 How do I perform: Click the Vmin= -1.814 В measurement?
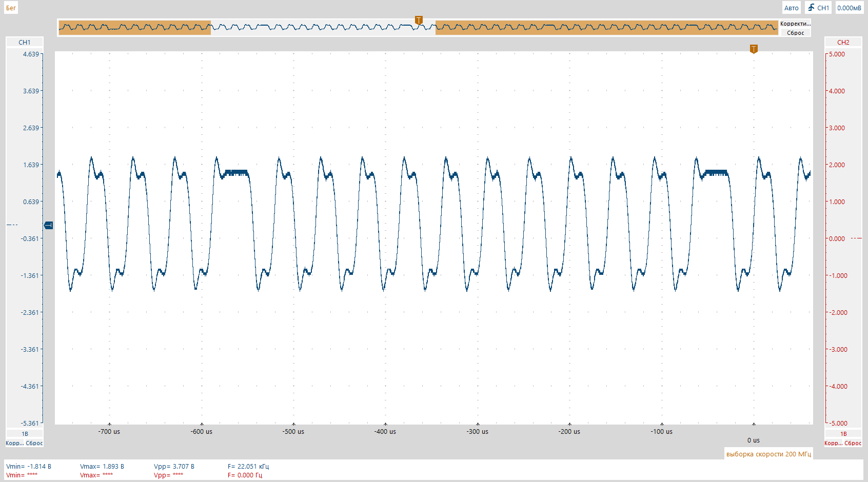(x=29, y=466)
